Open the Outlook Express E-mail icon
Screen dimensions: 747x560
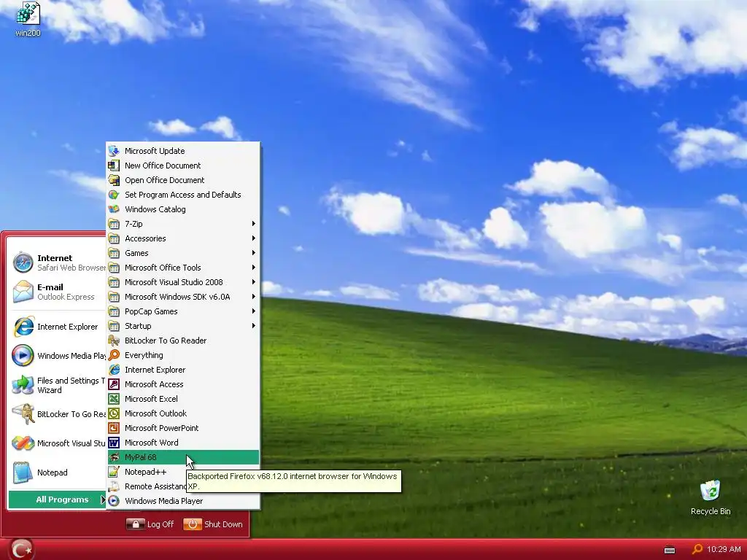[23, 292]
